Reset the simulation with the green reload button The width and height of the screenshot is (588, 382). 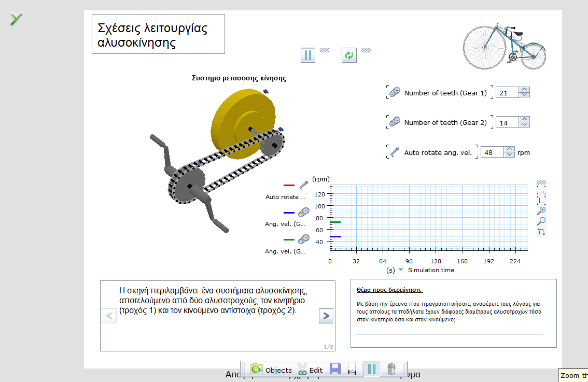[349, 55]
